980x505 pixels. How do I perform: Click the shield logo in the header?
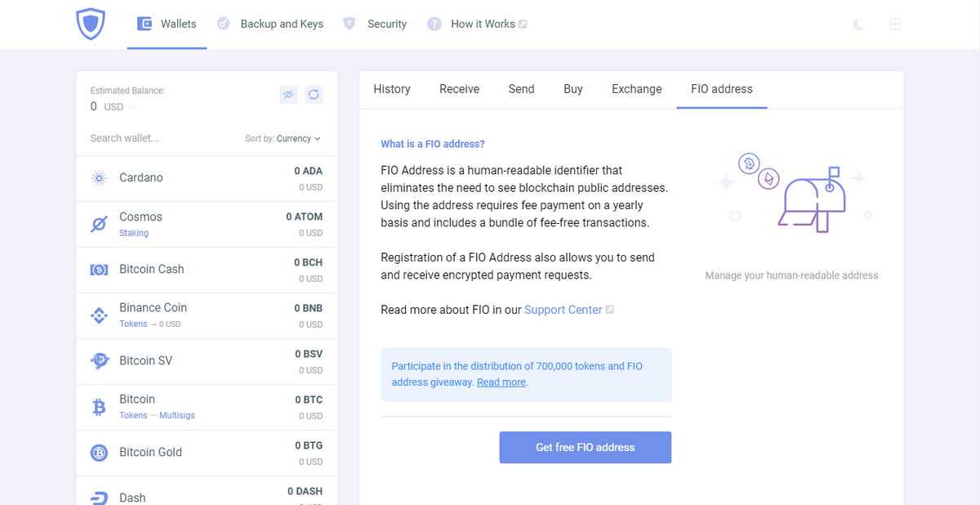[91, 25]
